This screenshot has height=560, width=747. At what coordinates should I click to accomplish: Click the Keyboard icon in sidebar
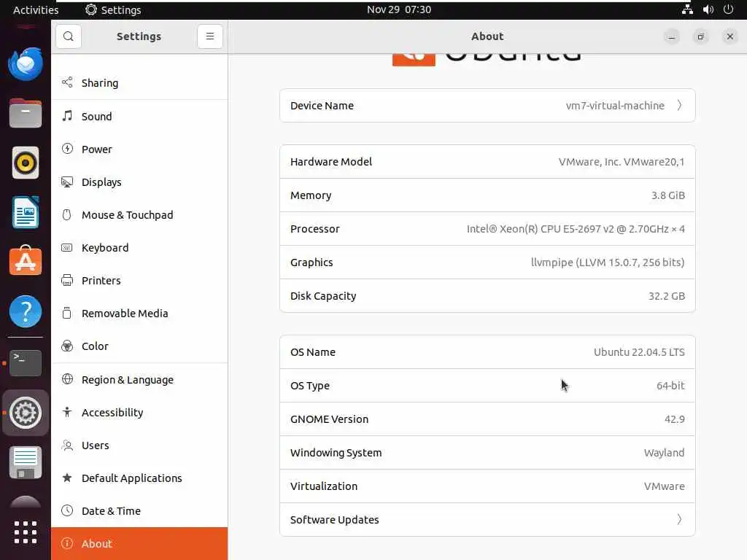[x=67, y=248]
